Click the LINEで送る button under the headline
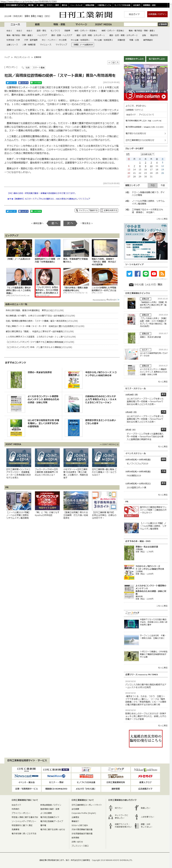This screenshot has height=868, width=172. pos(36,83)
